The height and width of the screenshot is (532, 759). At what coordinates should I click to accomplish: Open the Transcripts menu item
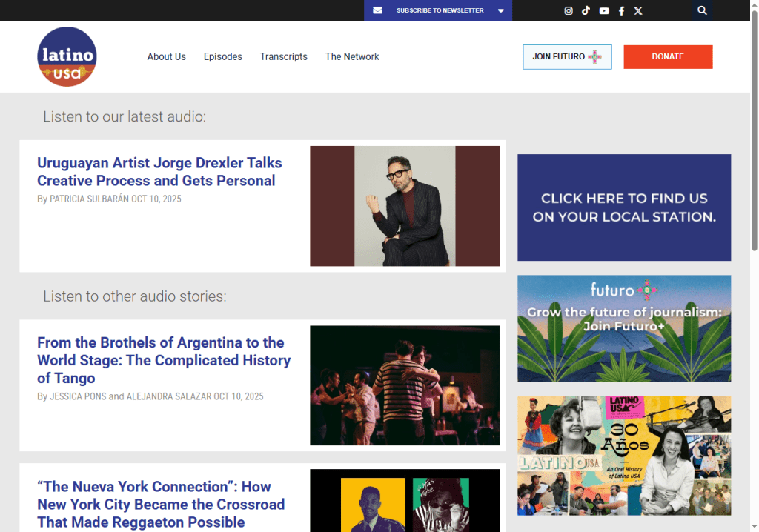pyautogui.click(x=283, y=56)
